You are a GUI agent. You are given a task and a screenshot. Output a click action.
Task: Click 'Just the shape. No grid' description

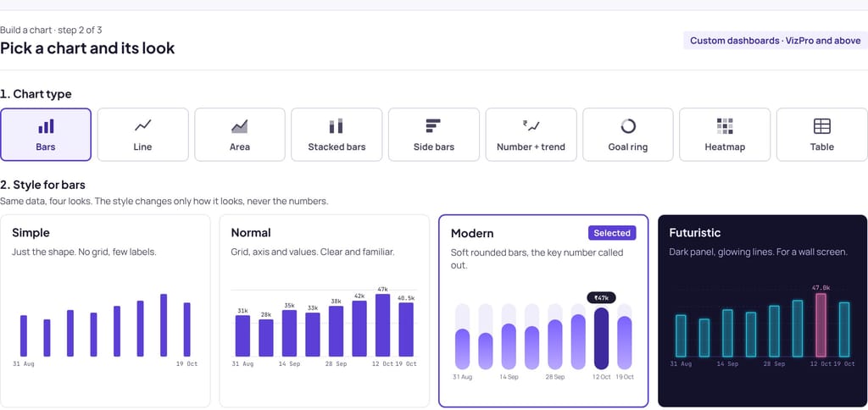click(x=84, y=252)
